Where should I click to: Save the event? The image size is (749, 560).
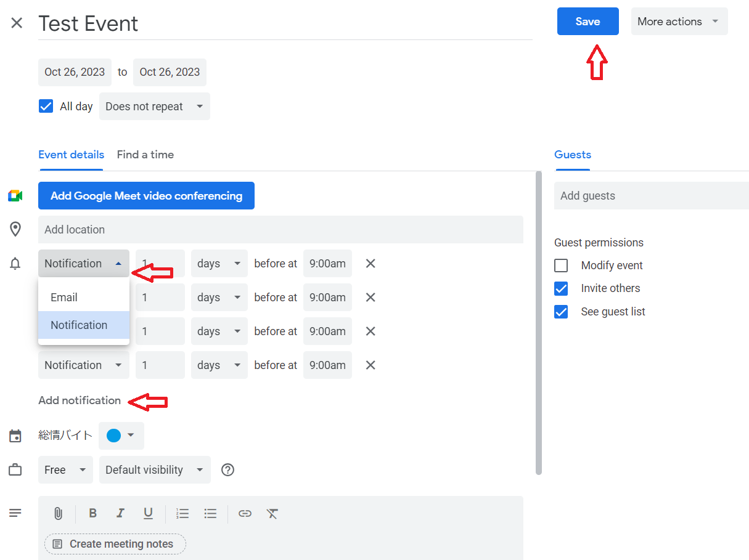pyautogui.click(x=588, y=22)
